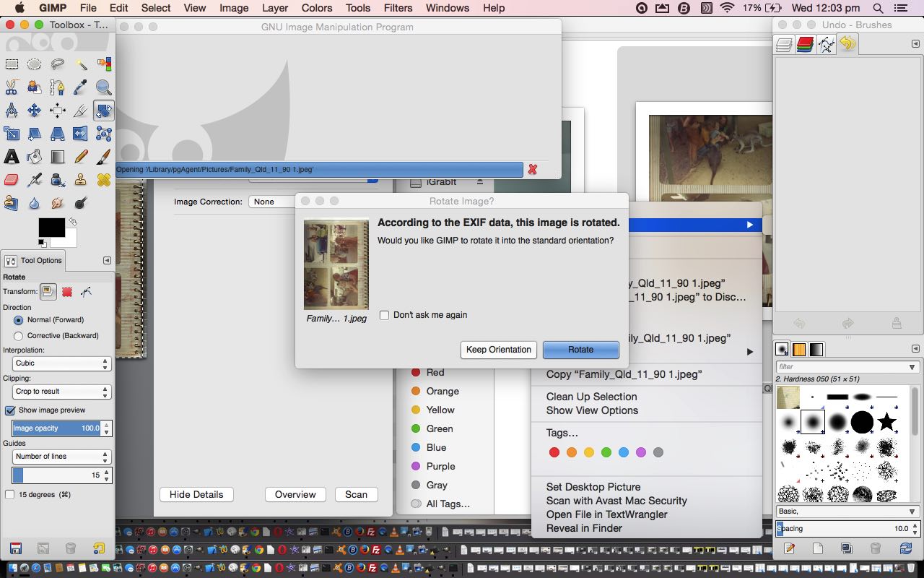This screenshot has width=924, height=578.
Task: Select the Text tool
Action: coord(12,157)
